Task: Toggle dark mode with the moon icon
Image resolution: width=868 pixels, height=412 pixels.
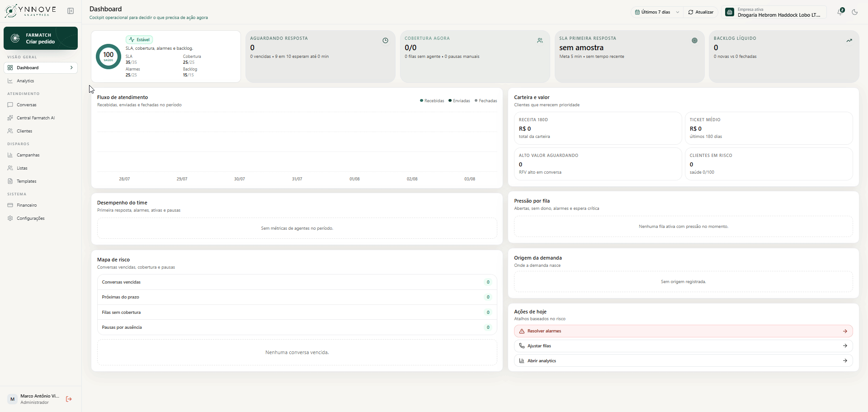Action: (855, 12)
